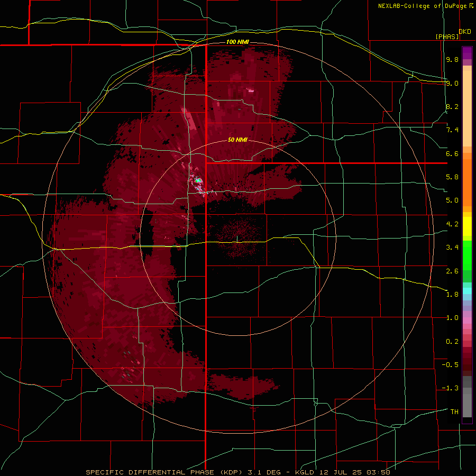Pick the cyan band on color bar
Screen dimensions: 476x476
467,290
